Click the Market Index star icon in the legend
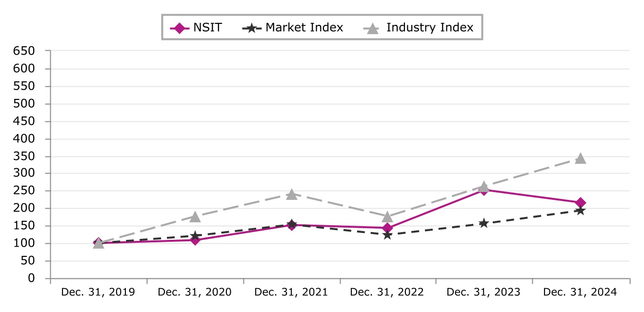 pyautogui.click(x=251, y=28)
